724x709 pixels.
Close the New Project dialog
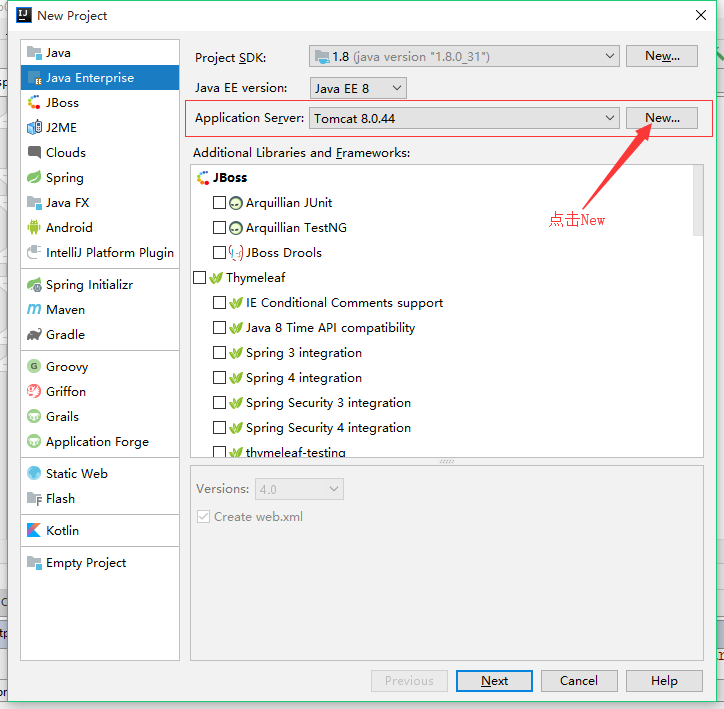700,15
